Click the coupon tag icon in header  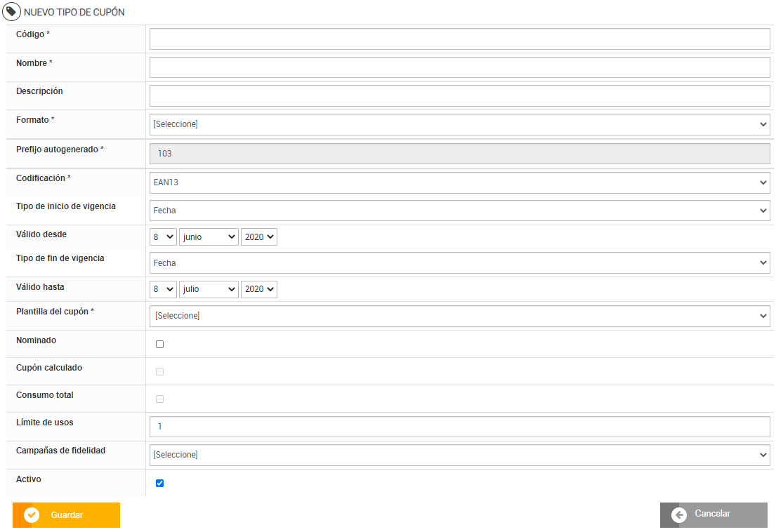(x=13, y=12)
